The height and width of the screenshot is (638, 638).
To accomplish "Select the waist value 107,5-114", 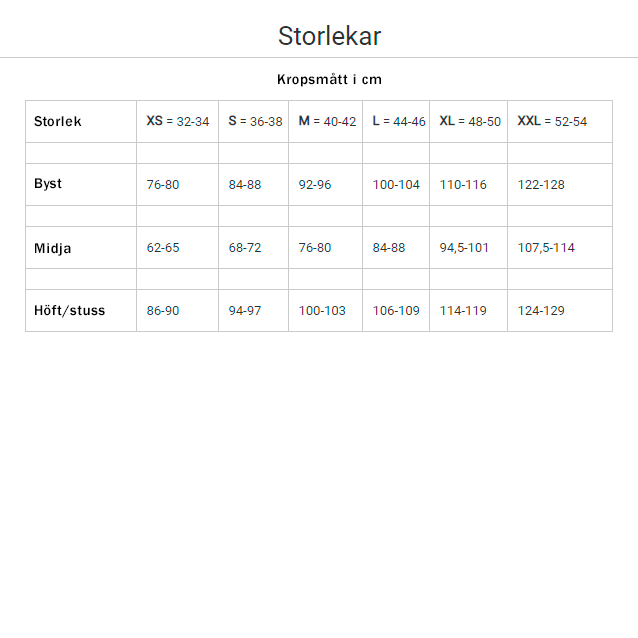I will pyautogui.click(x=546, y=248).
